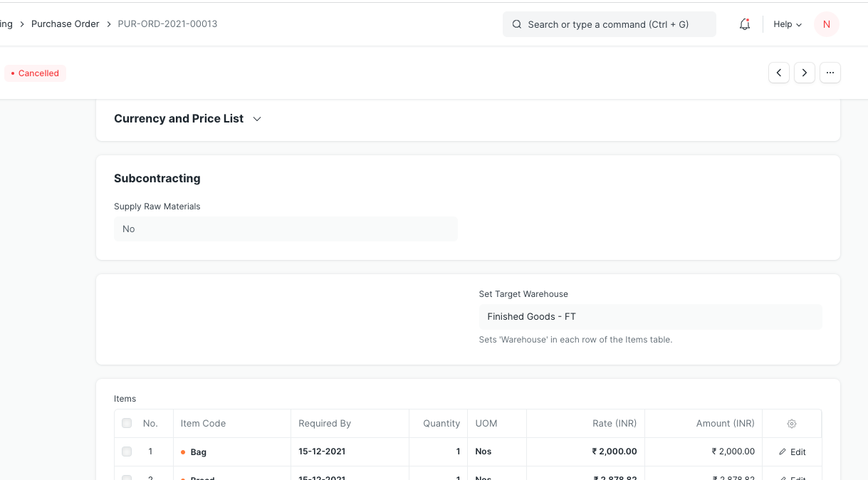Expand Currency and Price List section
This screenshot has height=480, width=868.
(188, 119)
